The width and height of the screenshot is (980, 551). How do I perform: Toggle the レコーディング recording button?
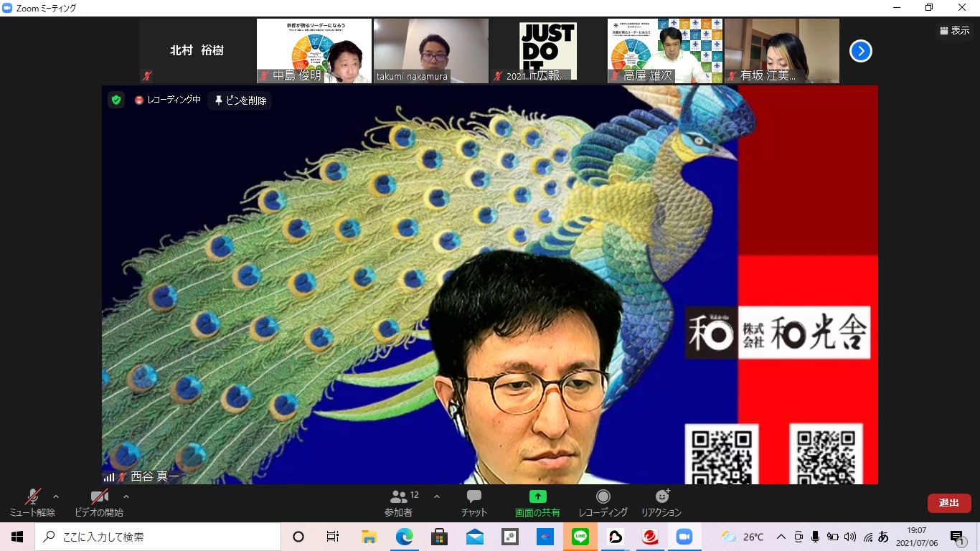[x=603, y=503]
